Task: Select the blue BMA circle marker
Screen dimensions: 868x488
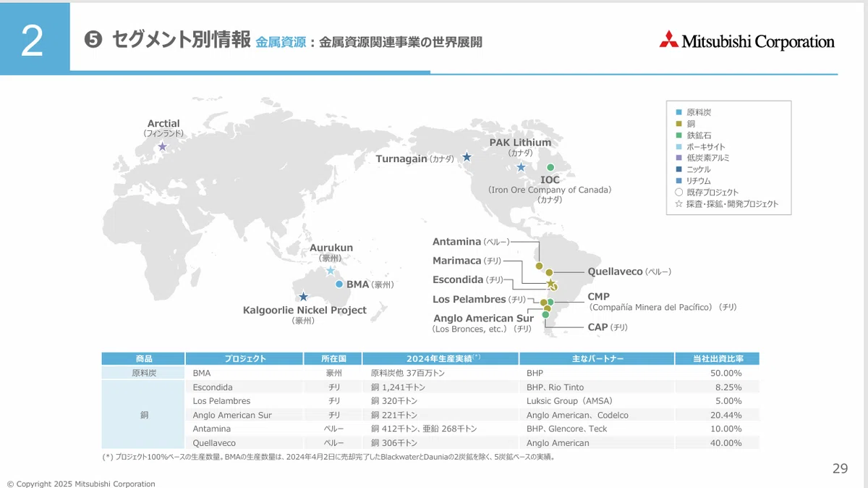Action: pyautogui.click(x=339, y=284)
